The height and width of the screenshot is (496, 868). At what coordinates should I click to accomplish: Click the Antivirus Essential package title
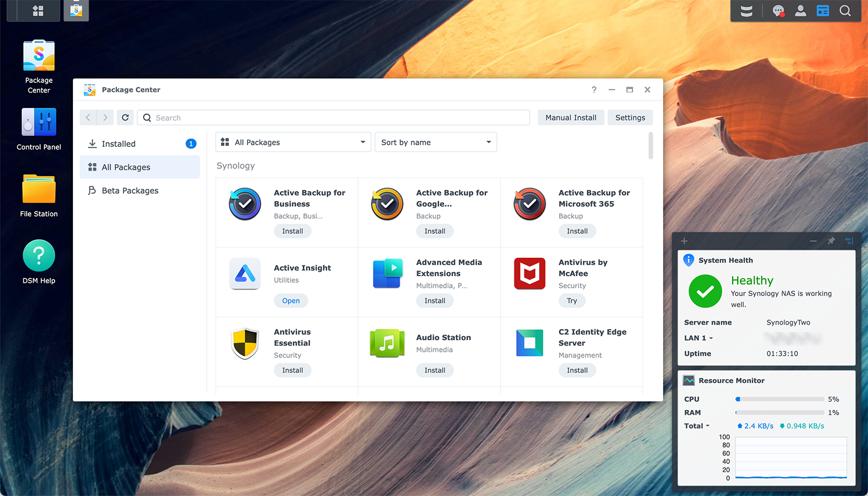(292, 337)
